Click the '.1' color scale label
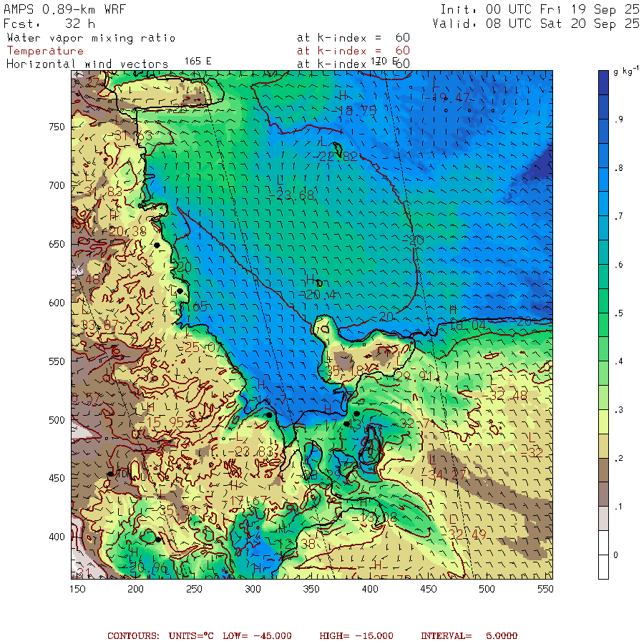Screen dimensions: 644x644 [x=618, y=507]
